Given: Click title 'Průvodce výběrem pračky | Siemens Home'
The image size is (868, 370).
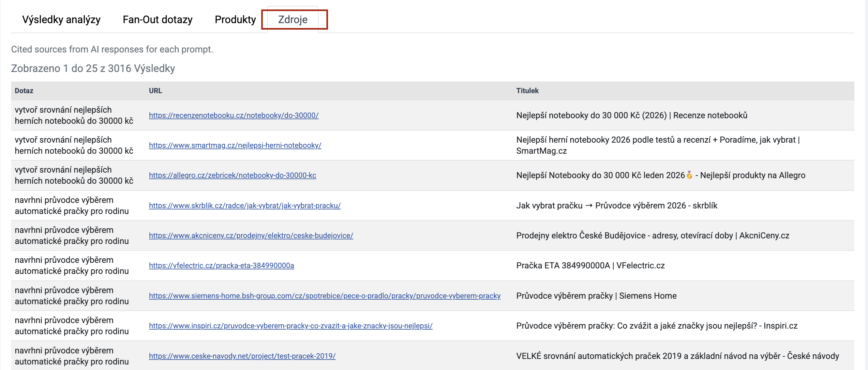Looking at the screenshot, I should [596, 296].
